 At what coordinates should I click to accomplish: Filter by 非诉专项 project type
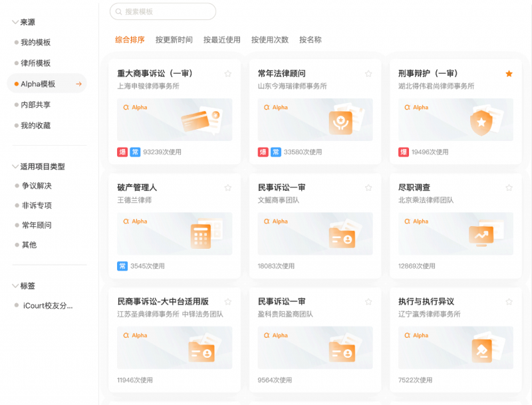click(37, 205)
